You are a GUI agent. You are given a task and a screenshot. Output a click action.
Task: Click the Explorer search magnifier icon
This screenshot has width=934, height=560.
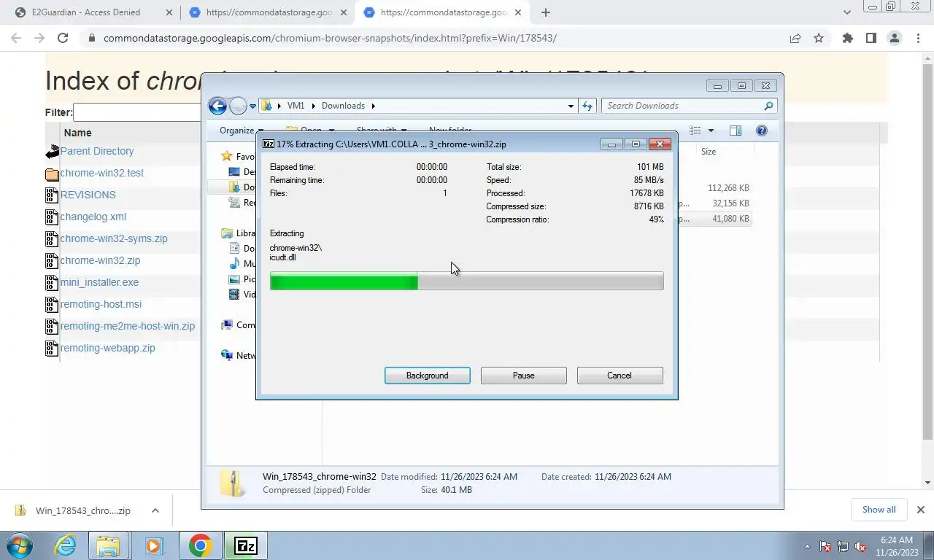pos(768,106)
